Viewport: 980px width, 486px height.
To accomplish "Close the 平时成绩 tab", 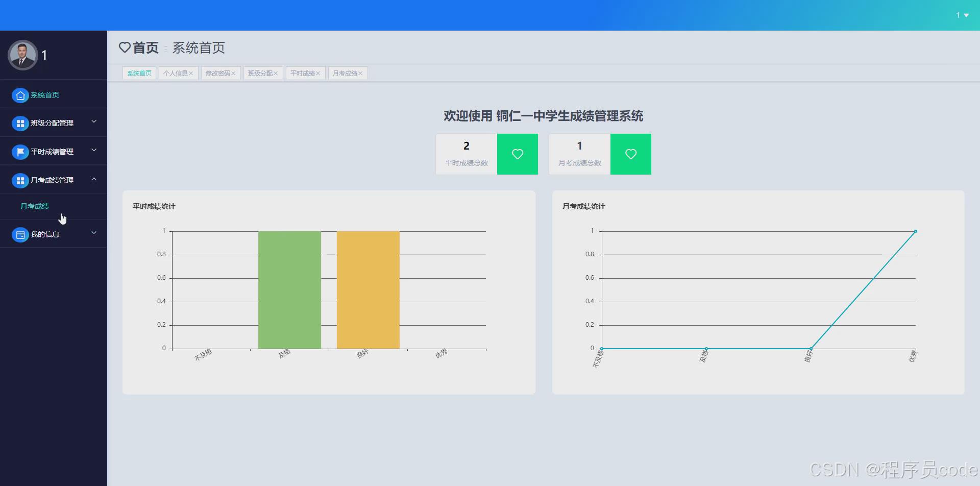I will tap(317, 73).
